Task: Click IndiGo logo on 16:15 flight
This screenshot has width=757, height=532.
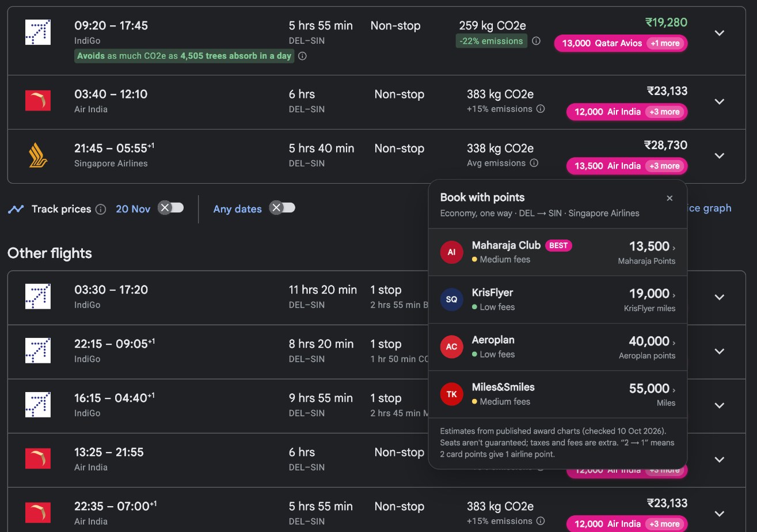Action: click(38, 405)
